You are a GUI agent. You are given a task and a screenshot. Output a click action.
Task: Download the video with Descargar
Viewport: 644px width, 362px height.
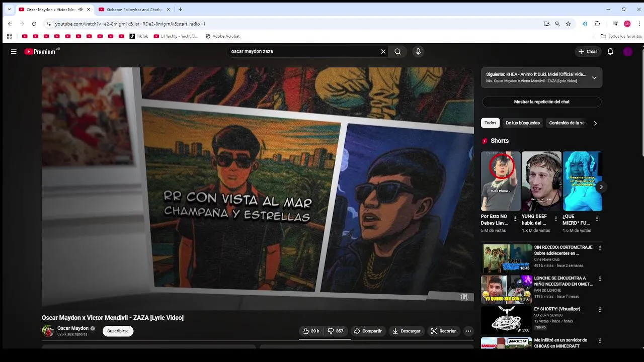406,331
